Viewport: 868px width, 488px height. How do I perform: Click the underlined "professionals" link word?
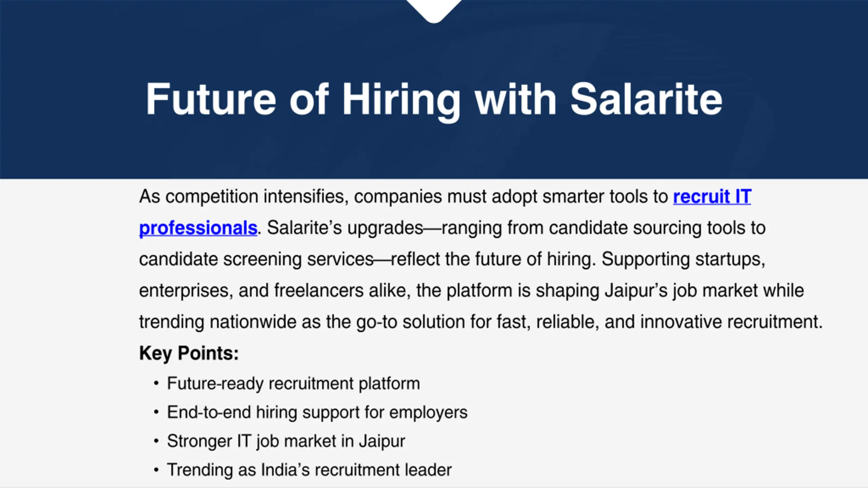coord(198,228)
